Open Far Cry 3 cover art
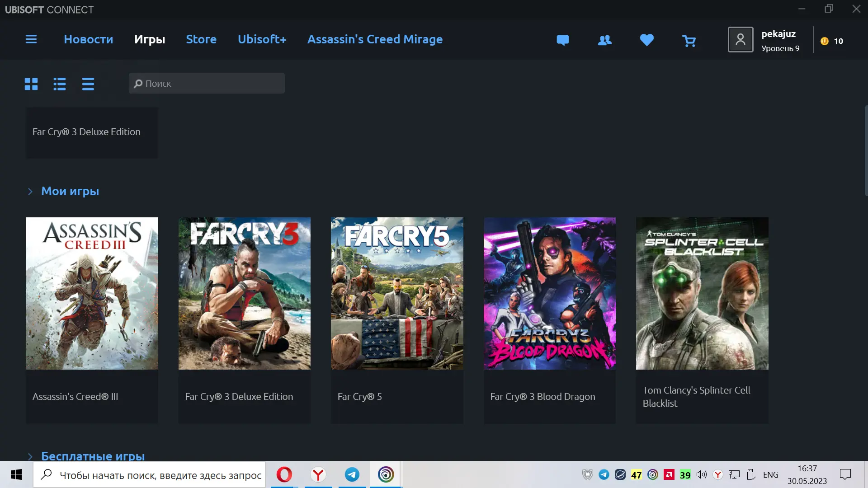The height and width of the screenshot is (488, 868). pyautogui.click(x=245, y=293)
